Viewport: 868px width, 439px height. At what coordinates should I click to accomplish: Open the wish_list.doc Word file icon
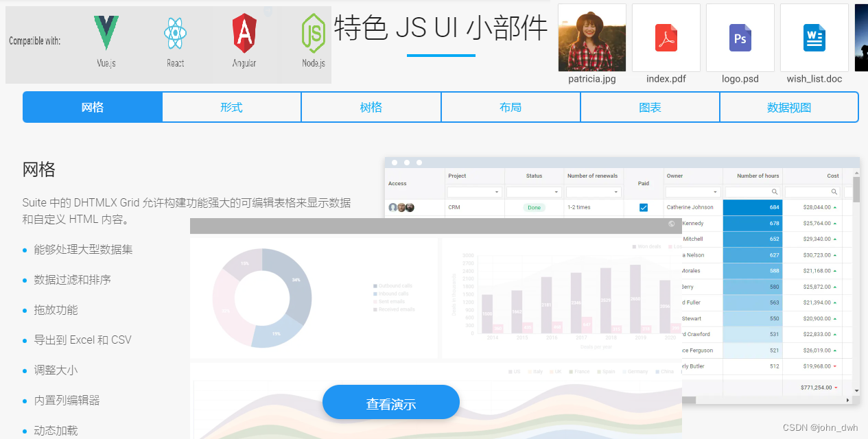pyautogui.click(x=814, y=38)
